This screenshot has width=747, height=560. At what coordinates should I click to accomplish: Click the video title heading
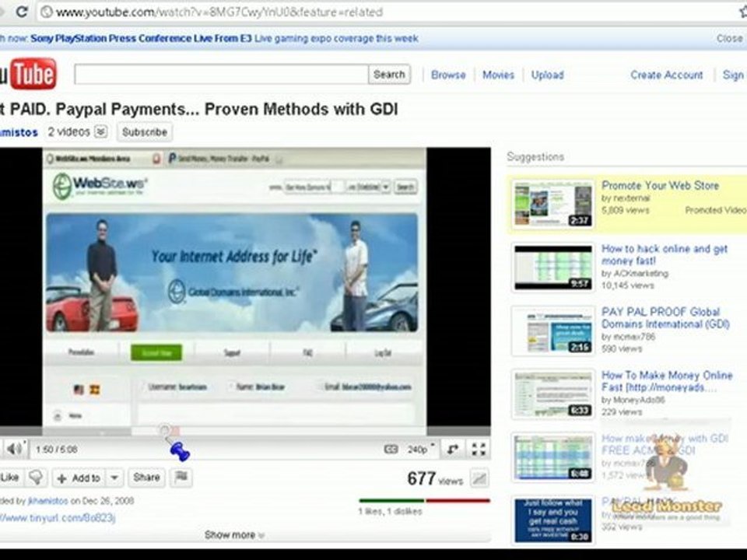pyautogui.click(x=198, y=109)
